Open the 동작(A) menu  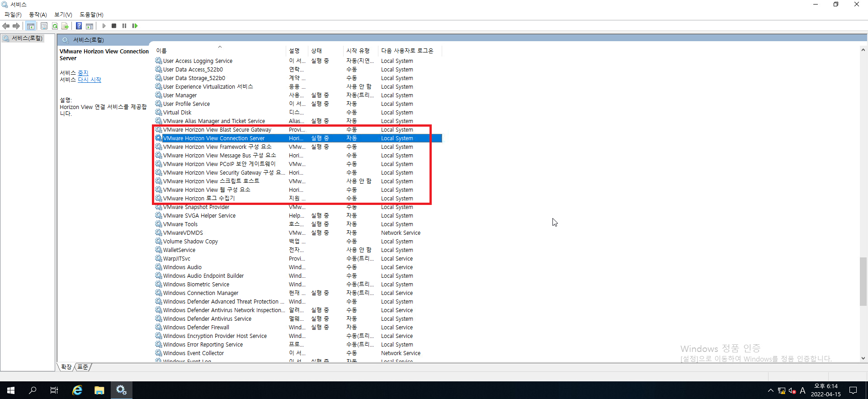pyautogui.click(x=38, y=14)
